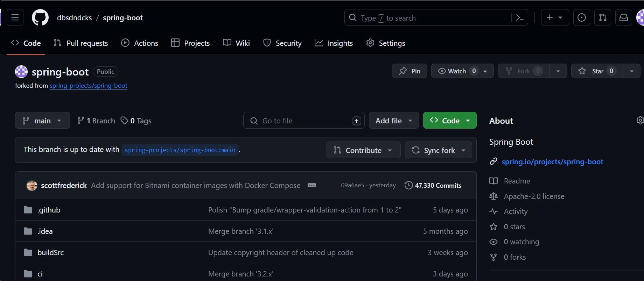
Task: Open the Projects tab
Action: [190, 43]
